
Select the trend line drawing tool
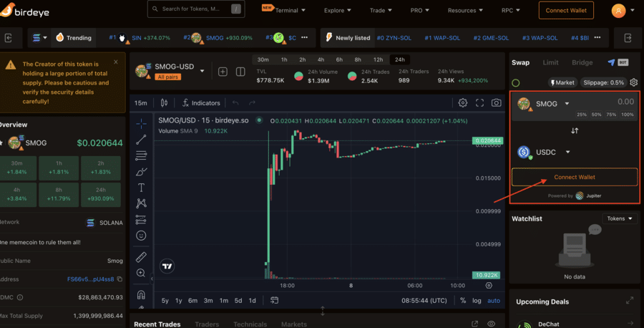(141, 140)
